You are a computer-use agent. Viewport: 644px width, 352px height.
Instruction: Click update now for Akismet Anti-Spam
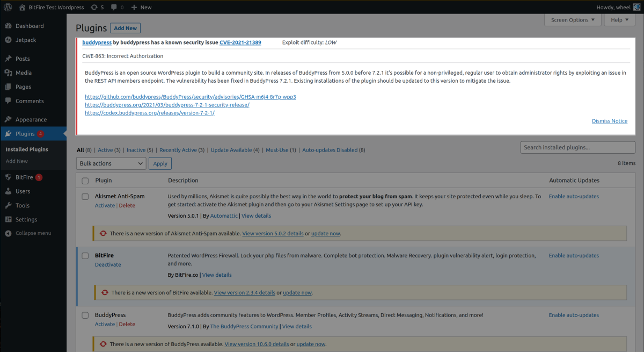click(325, 234)
